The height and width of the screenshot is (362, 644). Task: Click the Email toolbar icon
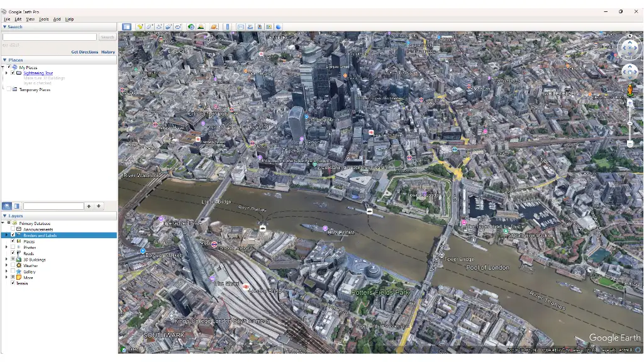point(241,26)
